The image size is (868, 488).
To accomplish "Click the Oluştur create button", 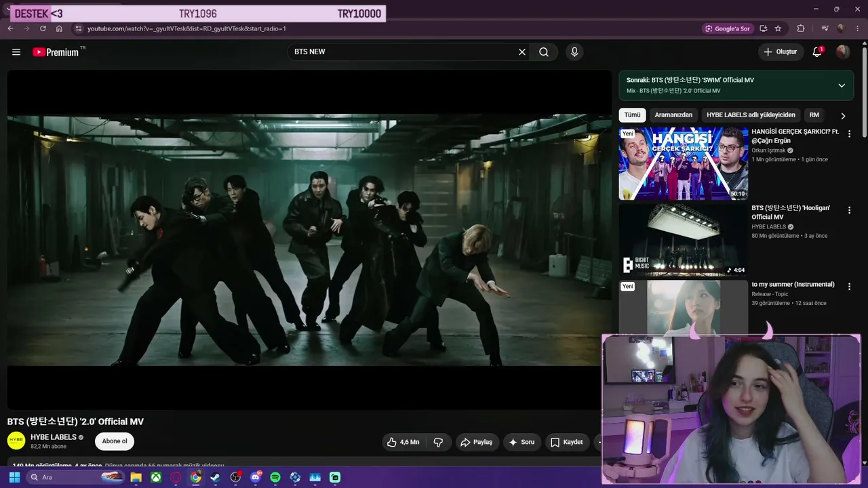I will [781, 52].
